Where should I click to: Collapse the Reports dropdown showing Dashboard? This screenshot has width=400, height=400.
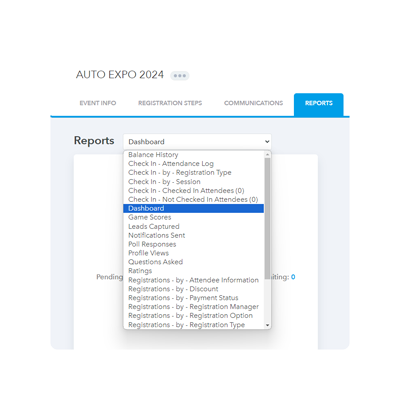(x=197, y=142)
